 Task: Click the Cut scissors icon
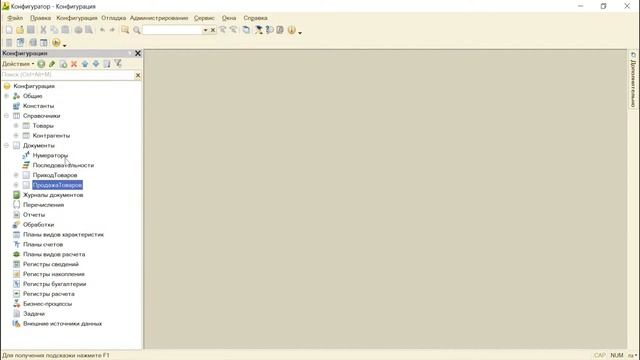43,30
